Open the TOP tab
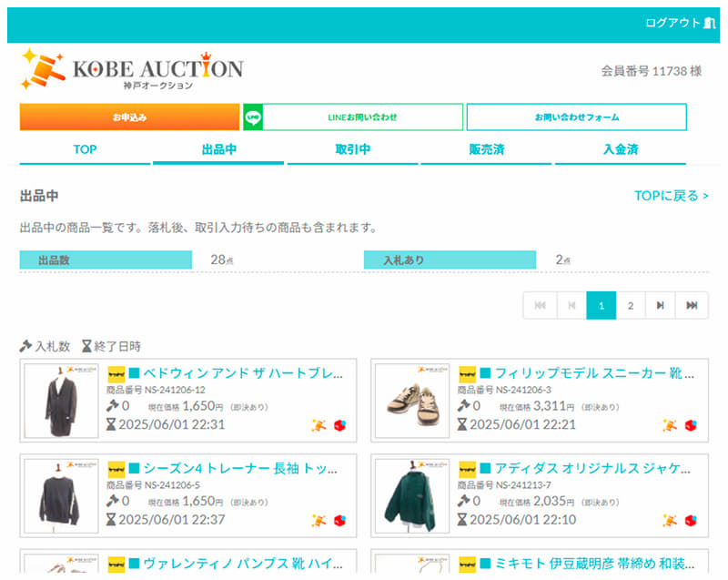The image size is (728, 580). [x=85, y=149]
